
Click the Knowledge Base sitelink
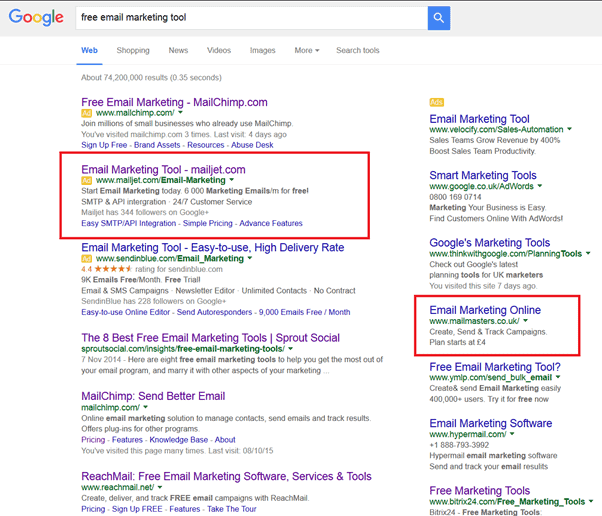[x=179, y=440]
